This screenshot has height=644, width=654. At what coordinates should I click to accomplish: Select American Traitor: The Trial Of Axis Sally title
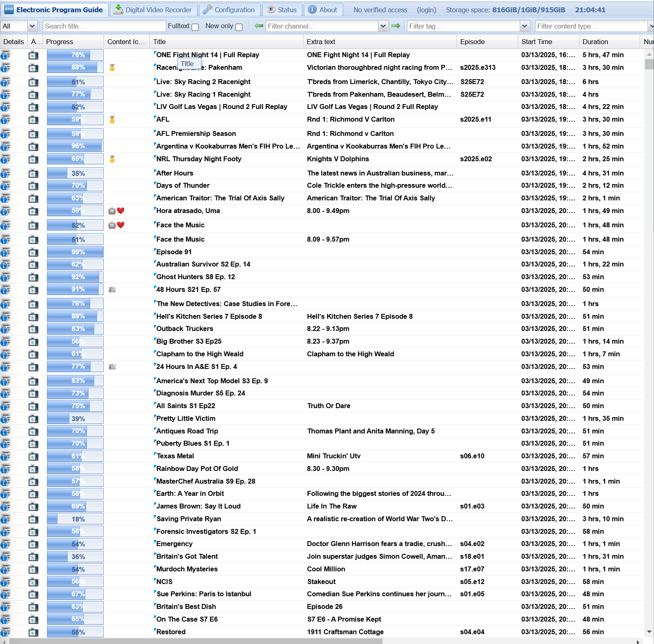220,198
